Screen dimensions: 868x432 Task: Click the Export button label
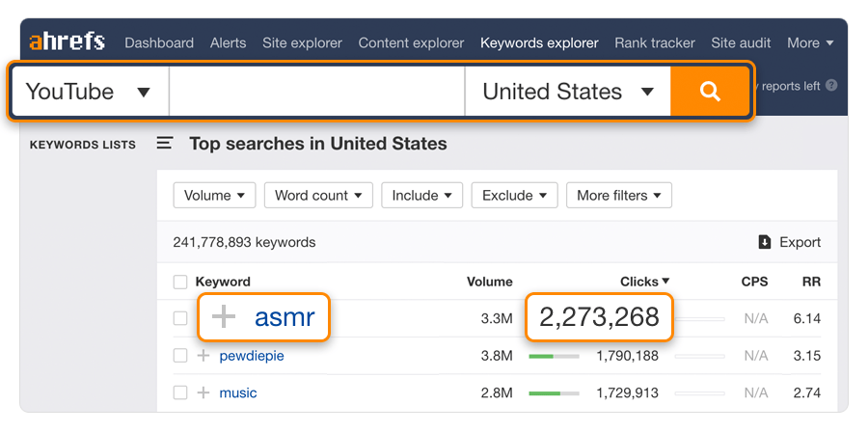pos(800,242)
